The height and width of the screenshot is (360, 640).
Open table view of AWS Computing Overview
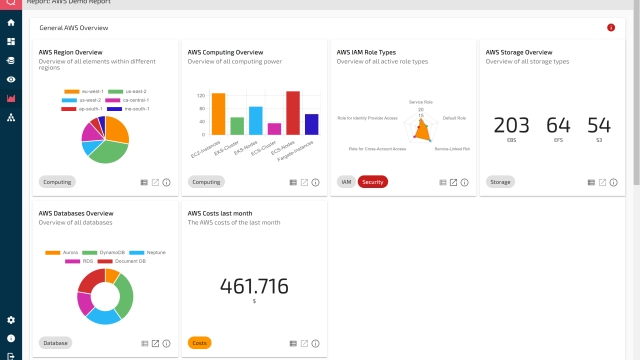(x=293, y=182)
